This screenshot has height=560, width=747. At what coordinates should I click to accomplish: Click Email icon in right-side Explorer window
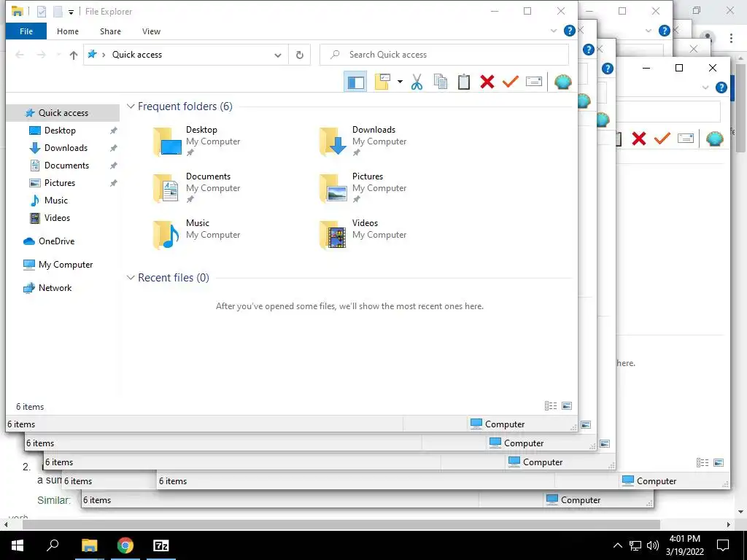point(685,139)
